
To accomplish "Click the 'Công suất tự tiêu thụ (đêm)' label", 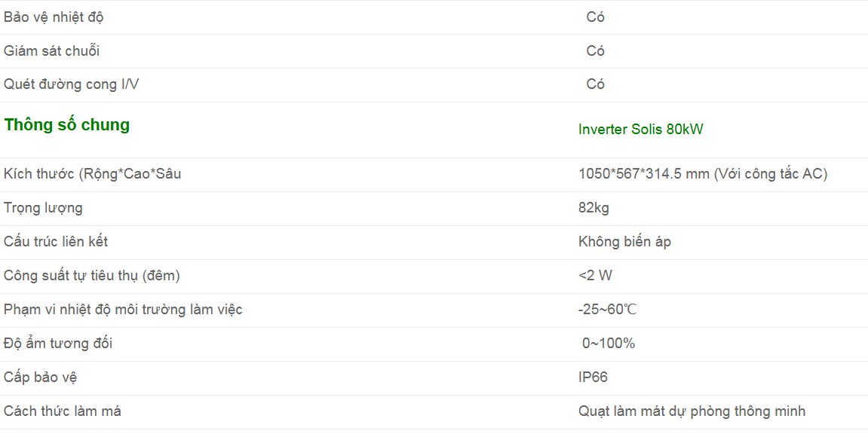I will (92, 276).
